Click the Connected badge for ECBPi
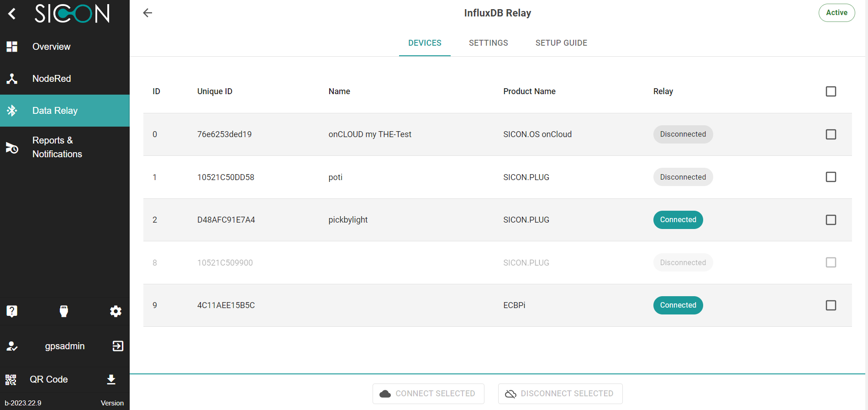This screenshot has height=410, width=868. click(x=678, y=305)
